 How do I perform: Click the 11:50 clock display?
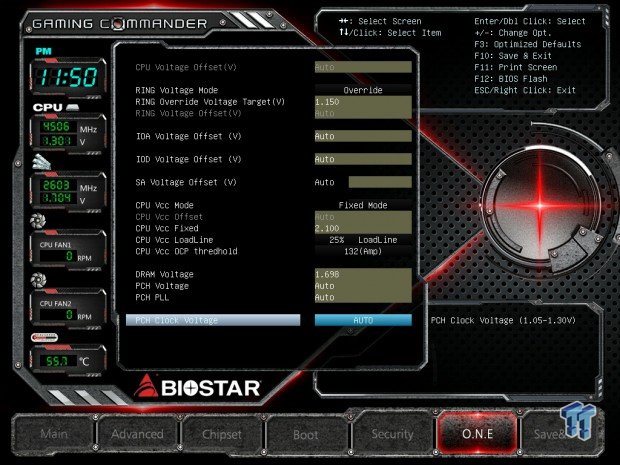68,77
